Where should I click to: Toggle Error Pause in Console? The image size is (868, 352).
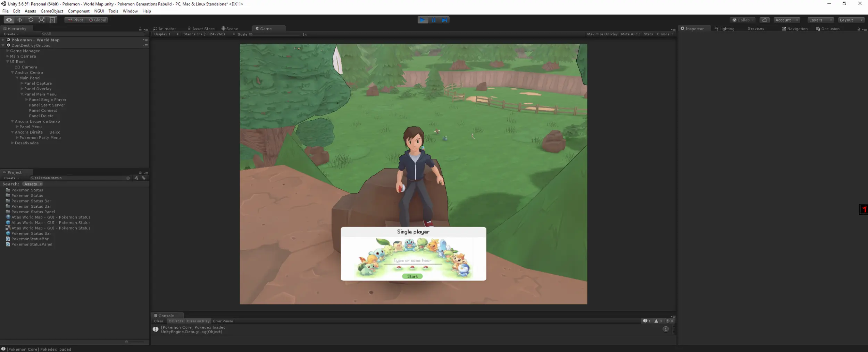[x=223, y=321]
